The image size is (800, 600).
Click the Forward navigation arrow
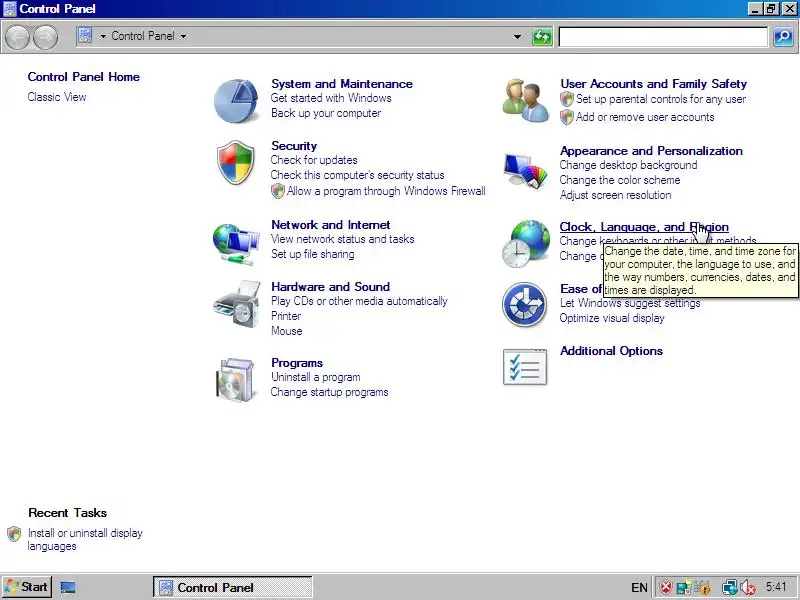coord(45,37)
